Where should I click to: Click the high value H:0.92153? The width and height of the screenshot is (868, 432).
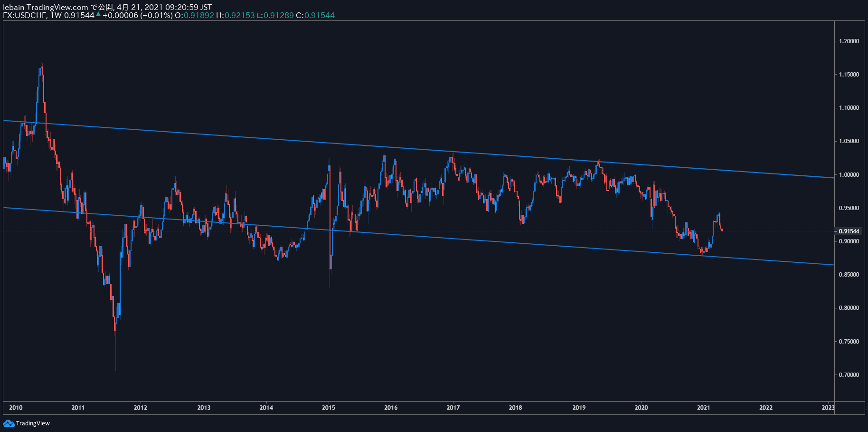pos(236,15)
